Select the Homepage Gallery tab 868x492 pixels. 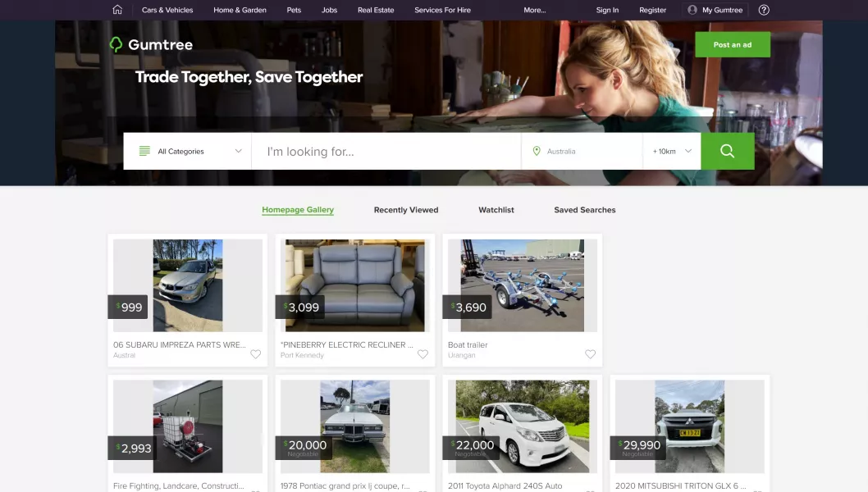pyautogui.click(x=298, y=210)
